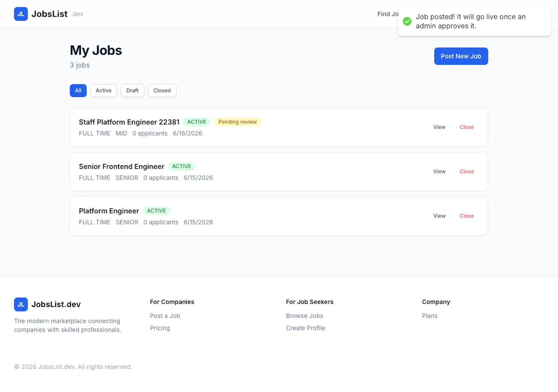Click the green checkmark in the notification
The width and height of the screenshot is (558, 392).
click(x=407, y=21)
